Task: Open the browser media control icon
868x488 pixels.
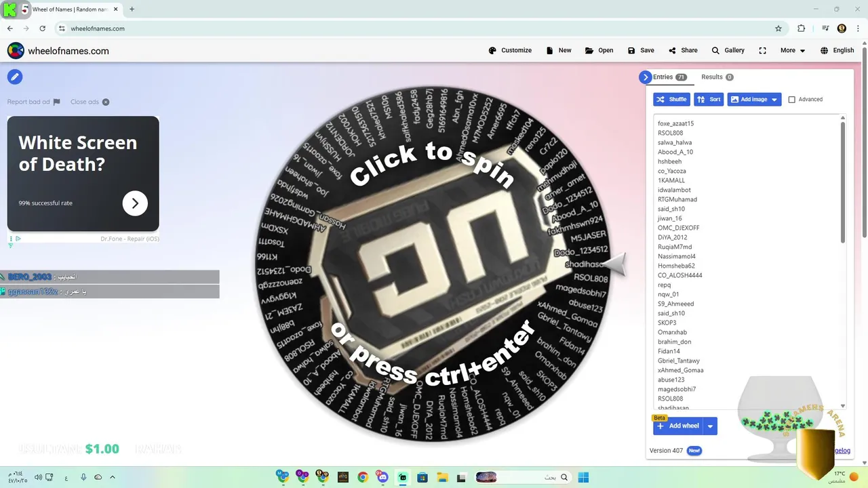Action: pyautogui.click(x=825, y=28)
